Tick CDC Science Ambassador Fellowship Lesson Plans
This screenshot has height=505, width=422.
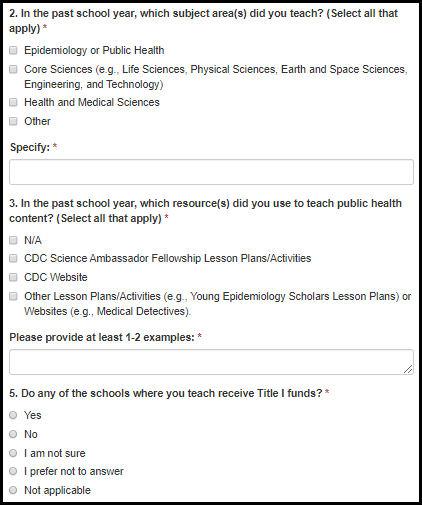(x=13, y=258)
